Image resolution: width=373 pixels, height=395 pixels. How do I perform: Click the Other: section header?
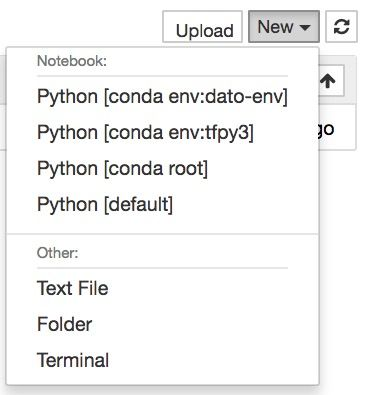click(x=57, y=253)
